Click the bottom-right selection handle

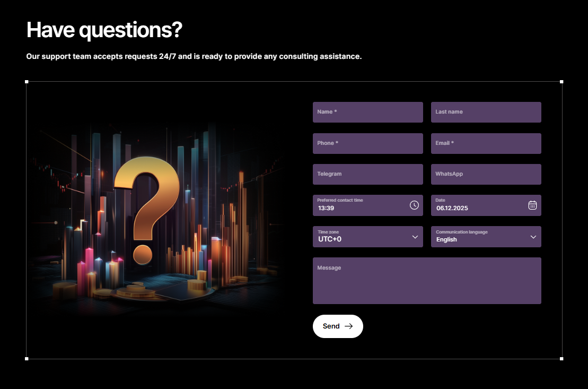click(x=561, y=359)
